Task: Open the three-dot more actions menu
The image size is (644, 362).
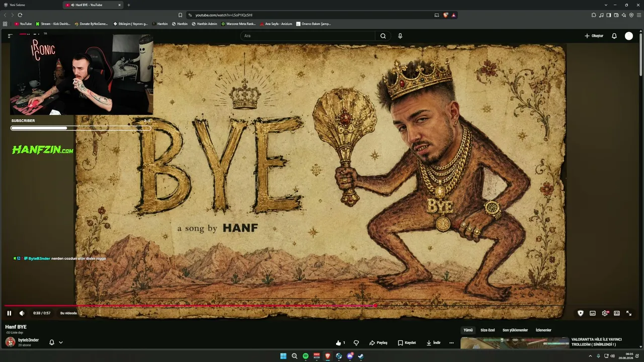Action: (x=451, y=343)
